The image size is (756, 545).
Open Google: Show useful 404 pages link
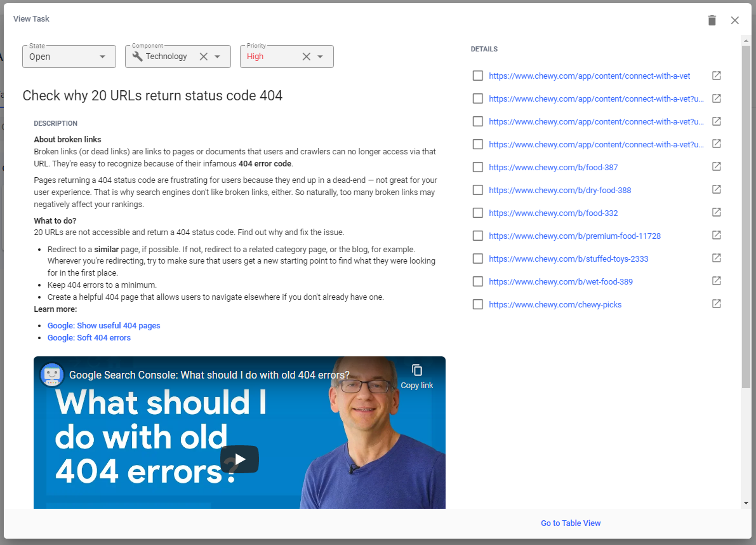point(103,326)
